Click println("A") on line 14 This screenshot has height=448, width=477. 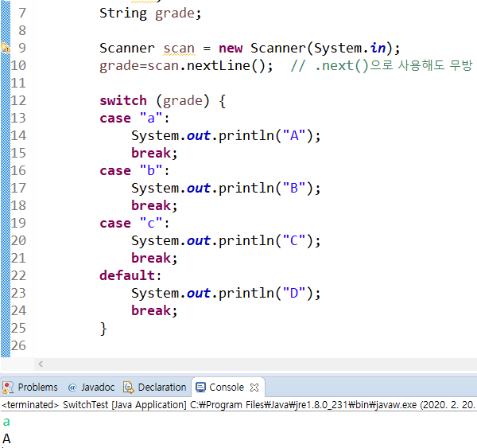266,136
